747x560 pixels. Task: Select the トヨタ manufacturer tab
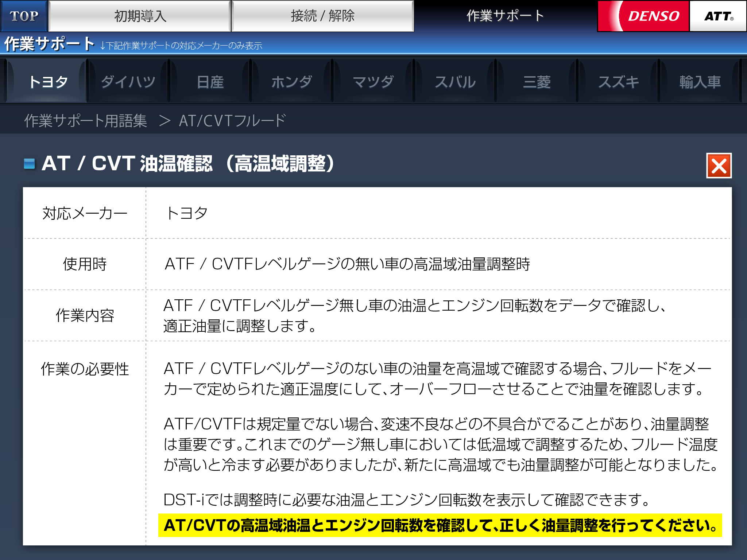(47, 82)
